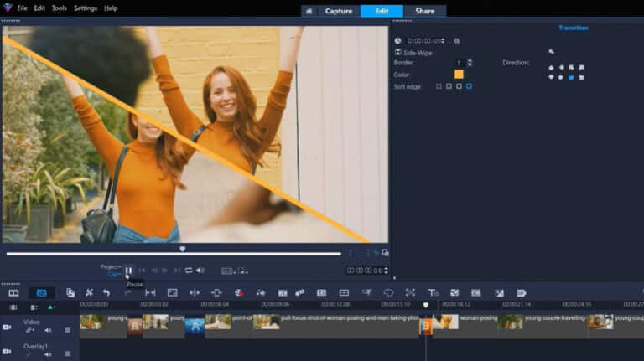This screenshot has width=644, height=361.
Task: Switch to the Capture tab
Action: [x=339, y=11]
